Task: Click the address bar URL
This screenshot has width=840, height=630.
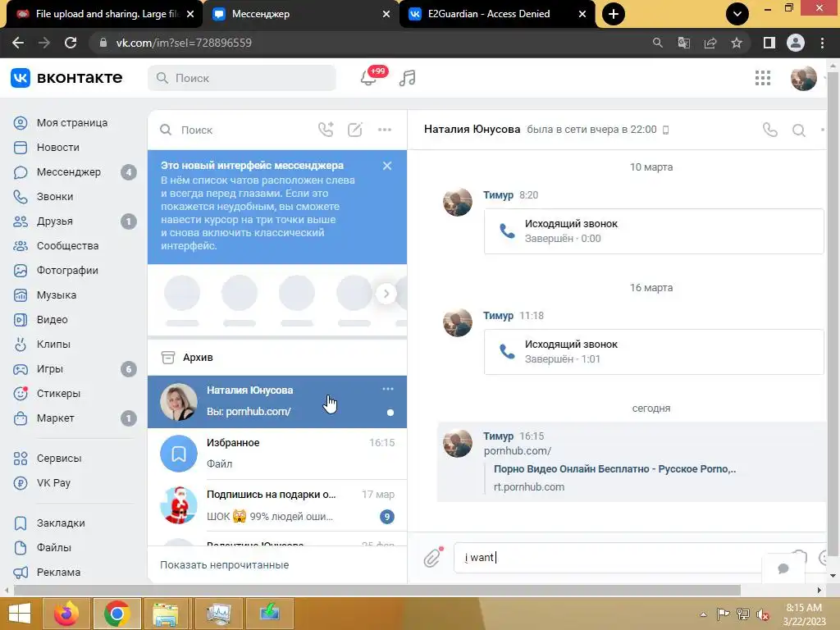Action: pos(184,43)
